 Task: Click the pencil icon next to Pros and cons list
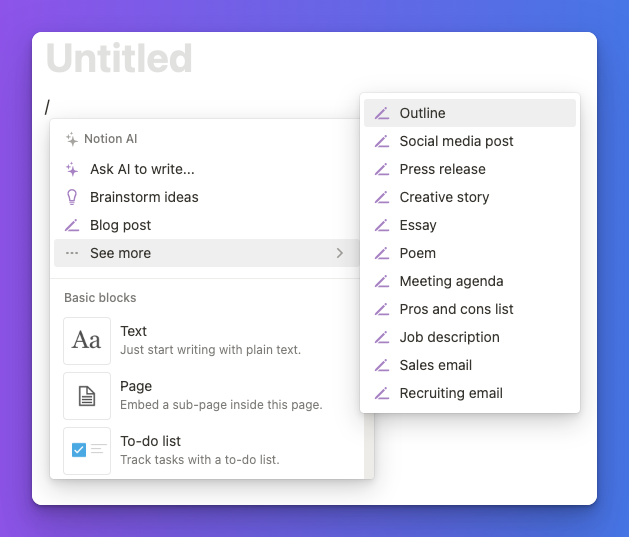click(382, 309)
